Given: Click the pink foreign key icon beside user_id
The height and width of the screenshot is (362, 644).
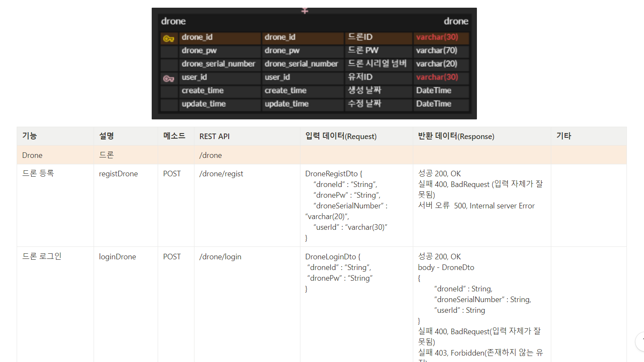Looking at the screenshot, I should click(x=169, y=79).
